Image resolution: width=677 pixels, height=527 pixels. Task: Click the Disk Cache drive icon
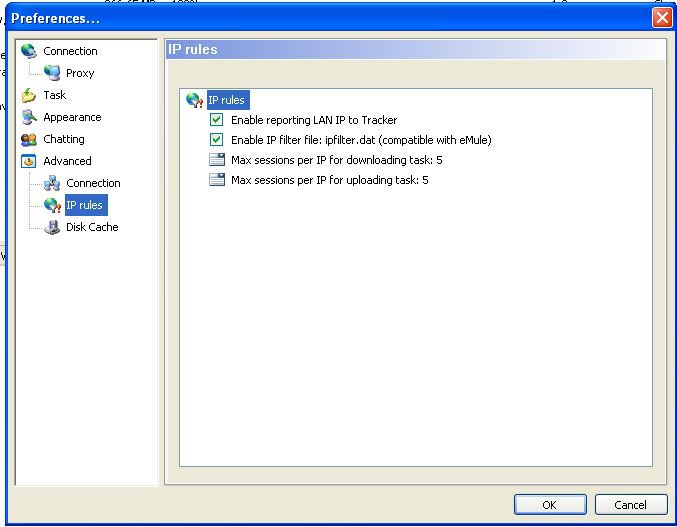(52, 227)
